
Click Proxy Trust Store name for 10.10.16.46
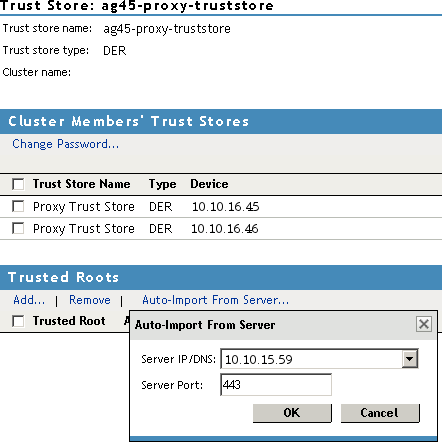pyautogui.click(x=84, y=229)
